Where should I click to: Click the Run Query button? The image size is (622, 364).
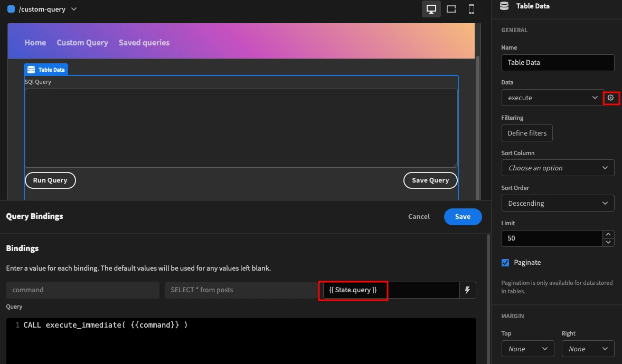pyautogui.click(x=50, y=180)
